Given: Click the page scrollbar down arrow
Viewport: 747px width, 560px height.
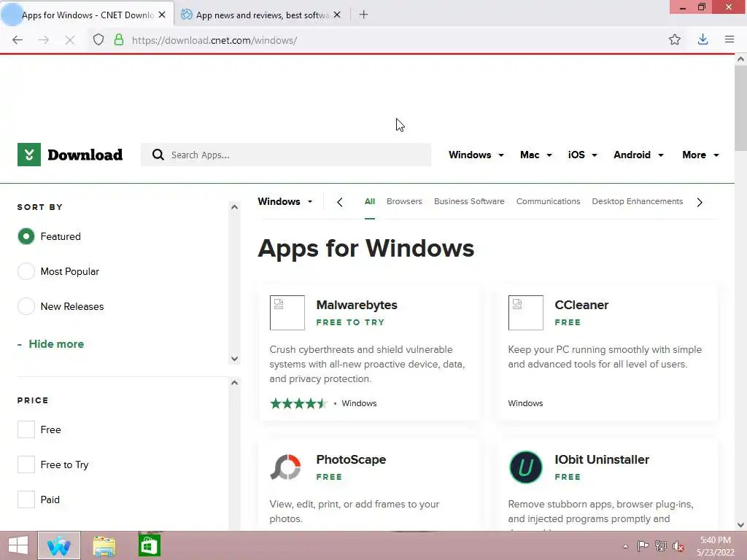Looking at the screenshot, I should click(x=740, y=525).
